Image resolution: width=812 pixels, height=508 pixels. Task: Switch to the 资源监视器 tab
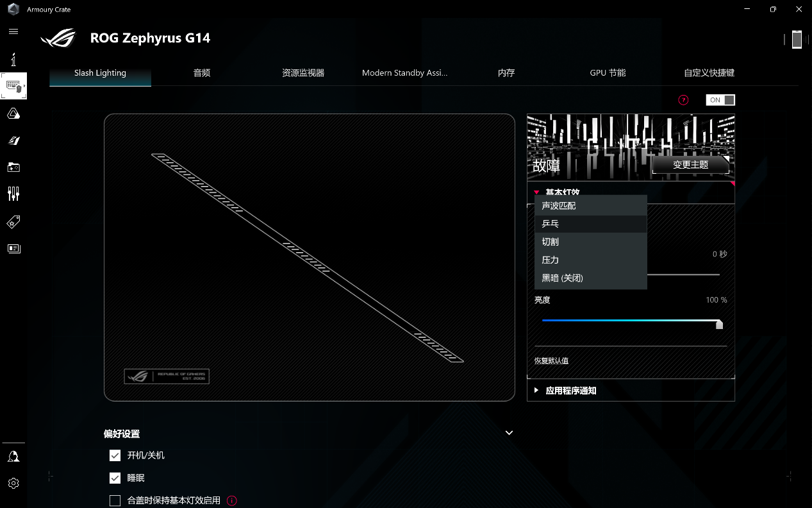point(303,72)
